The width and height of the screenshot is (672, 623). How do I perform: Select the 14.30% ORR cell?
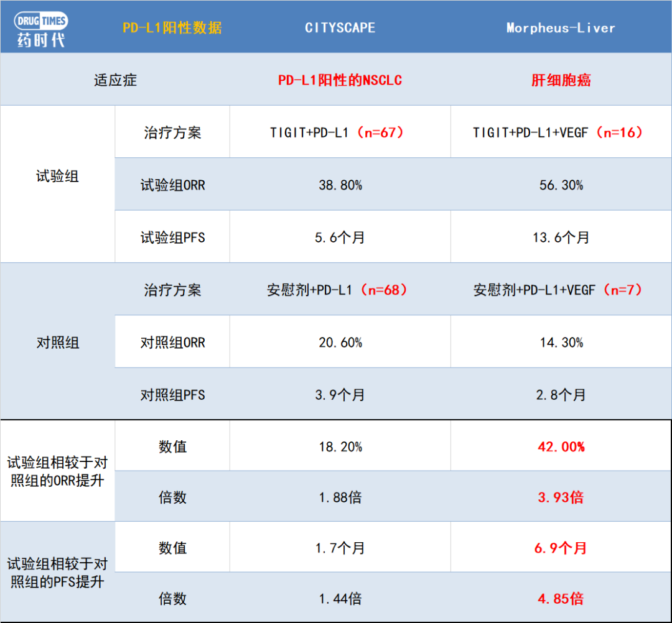(x=561, y=343)
